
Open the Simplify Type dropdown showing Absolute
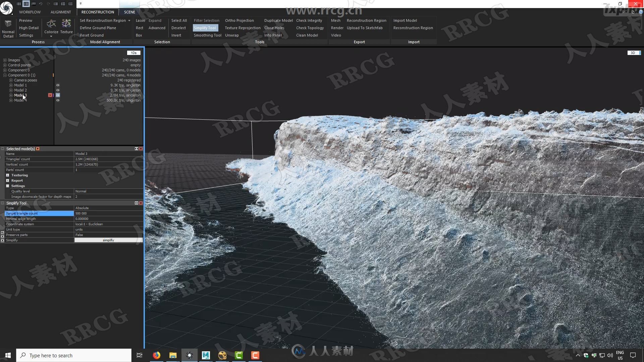(x=108, y=208)
